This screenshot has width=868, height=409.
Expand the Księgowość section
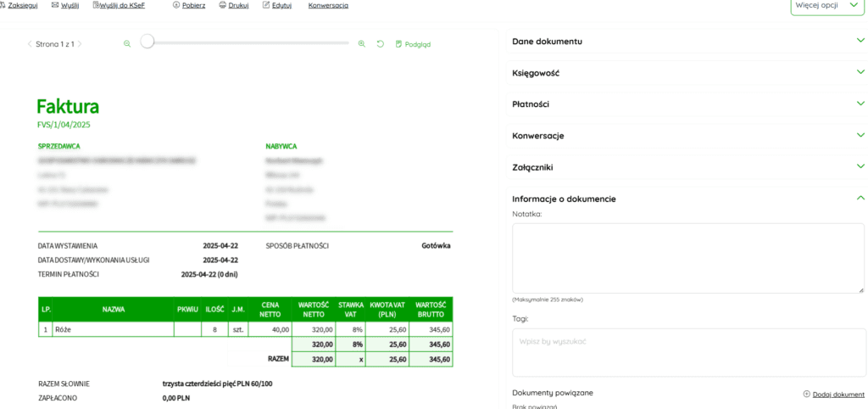pyautogui.click(x=688, y=73)
